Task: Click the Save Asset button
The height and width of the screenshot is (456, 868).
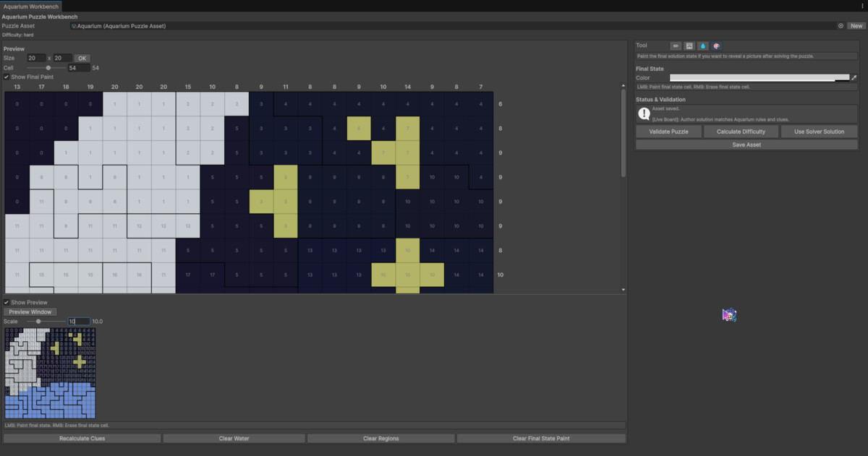Action: coord(746,145)
